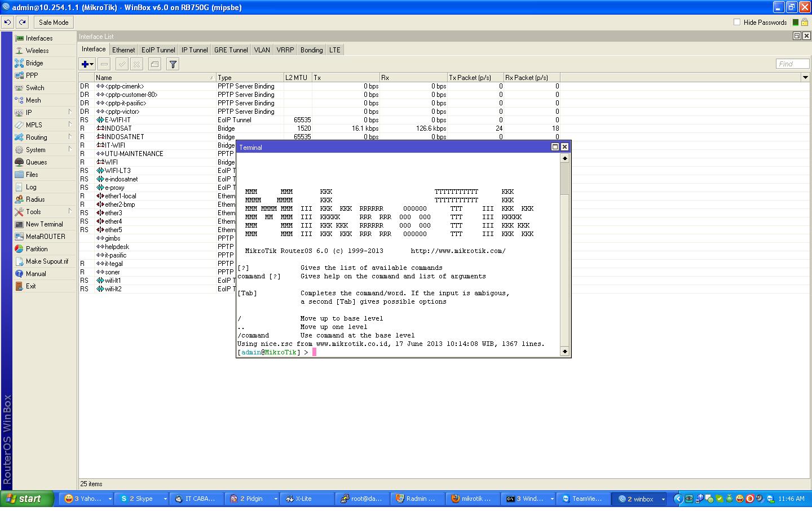Click the Windows Start button
This screenshot has height=511, width=812.
(x=27, y=499)
